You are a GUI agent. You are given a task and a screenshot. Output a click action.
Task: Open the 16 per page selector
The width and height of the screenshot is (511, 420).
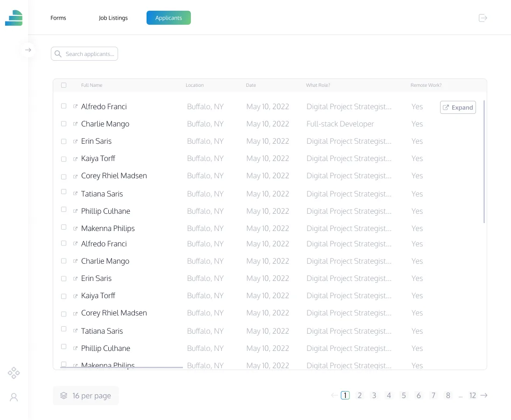86,396
